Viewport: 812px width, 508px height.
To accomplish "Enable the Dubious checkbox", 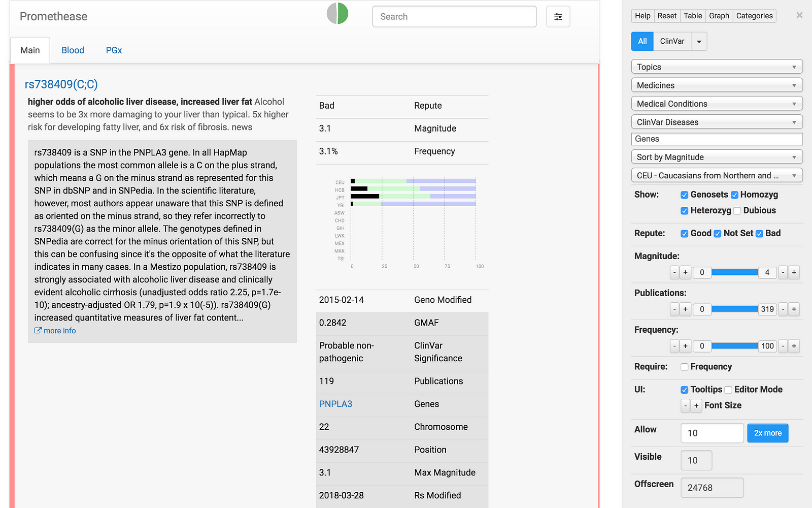I will pyautogui.click(x=737, y=211).
